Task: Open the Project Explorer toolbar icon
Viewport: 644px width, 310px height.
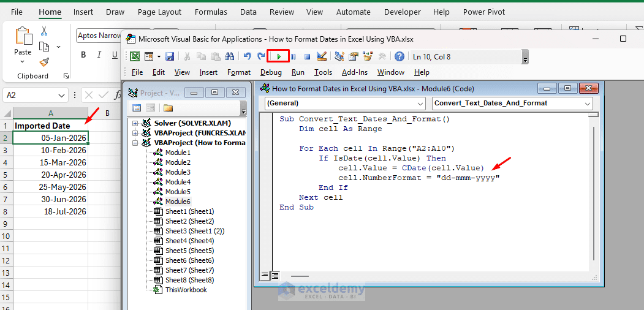Action: click(339, 56)
